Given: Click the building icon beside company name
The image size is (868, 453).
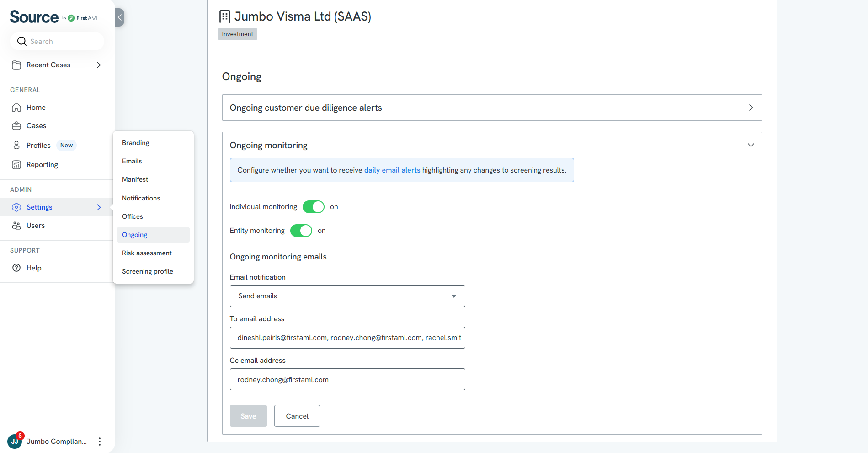Looking at the screenshot, I should (x=224, y=16).
